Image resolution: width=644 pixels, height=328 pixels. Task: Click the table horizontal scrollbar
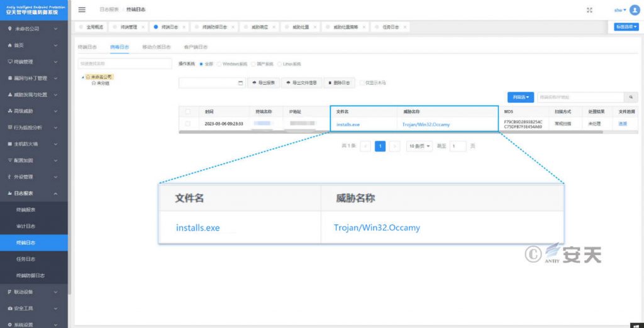(391, 132)
